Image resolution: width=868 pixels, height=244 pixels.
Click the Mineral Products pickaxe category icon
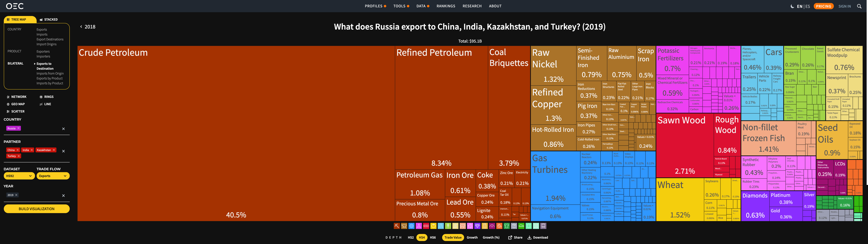coord(397,226)
